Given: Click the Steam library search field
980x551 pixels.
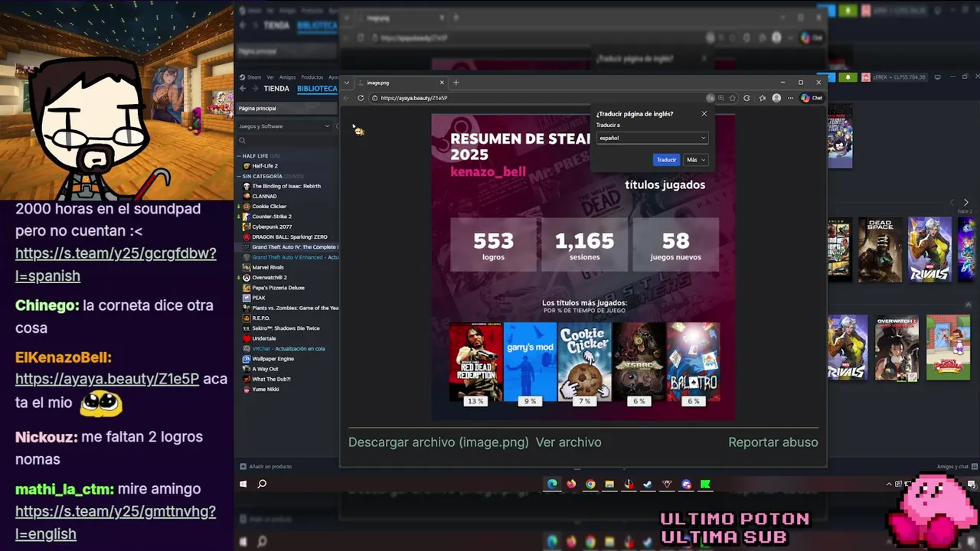Looking at the screenshot, I should pos(287,141).
